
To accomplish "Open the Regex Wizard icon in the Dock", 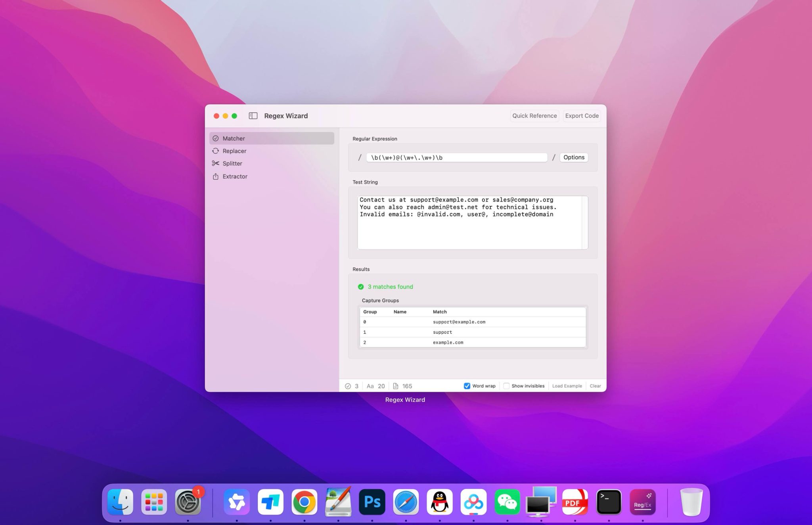I will [642, 502].
